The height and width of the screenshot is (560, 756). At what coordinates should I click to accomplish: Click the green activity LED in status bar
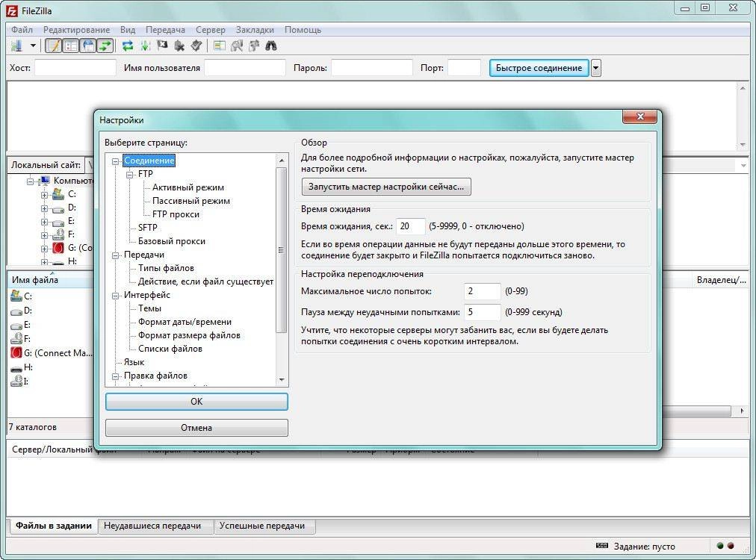coord(720,546)
